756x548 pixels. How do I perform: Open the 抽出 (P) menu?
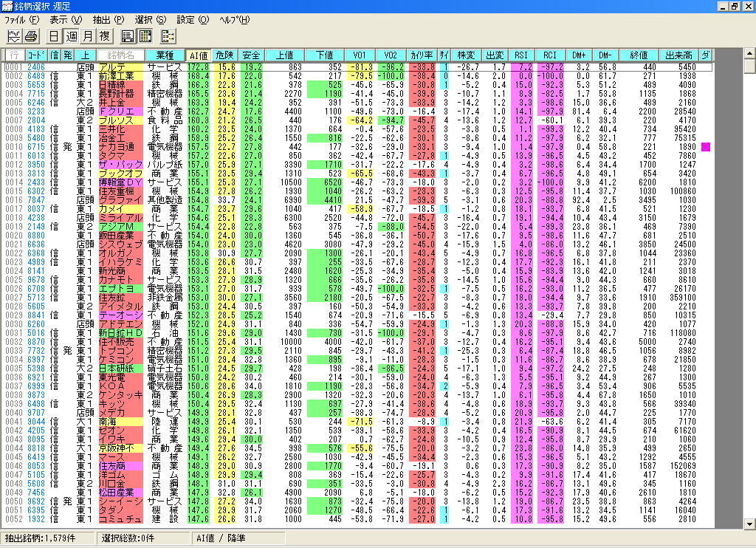(108, 20)
